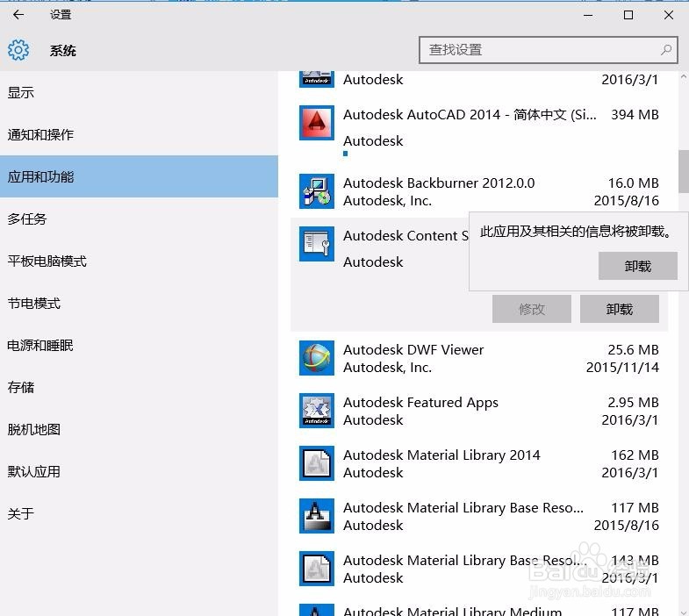
Task: Click the 117 MB Material Library Base icon
Action: (316, 516)
